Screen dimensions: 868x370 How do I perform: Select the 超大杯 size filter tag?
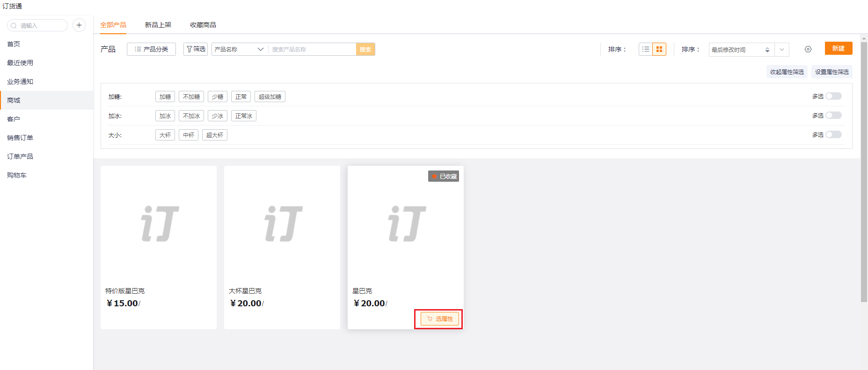tap(215, 135)
